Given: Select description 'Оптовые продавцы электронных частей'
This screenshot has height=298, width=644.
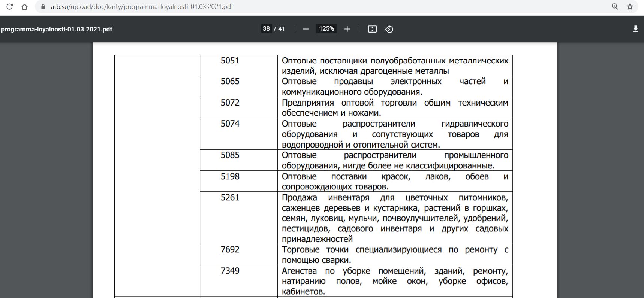Looking at the screenshot, I should click(x=395, y=86).
